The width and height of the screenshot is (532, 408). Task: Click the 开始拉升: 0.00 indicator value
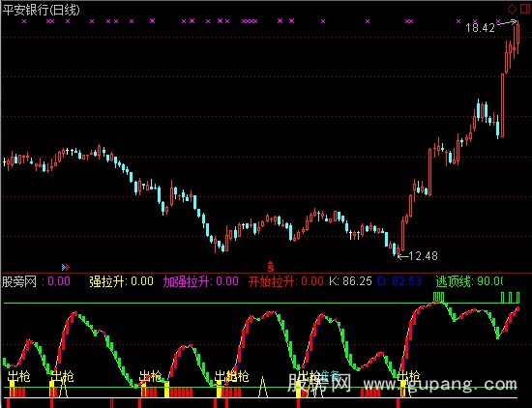(x=285, y=281)
